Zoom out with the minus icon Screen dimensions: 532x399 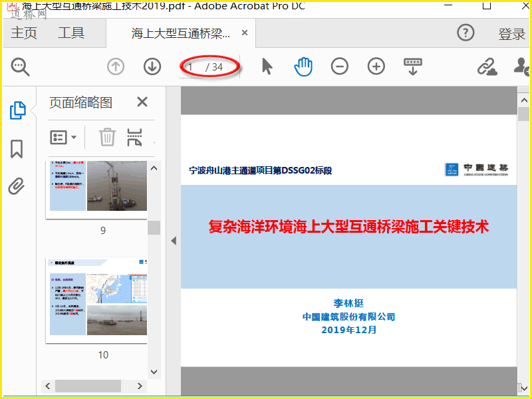340,66
